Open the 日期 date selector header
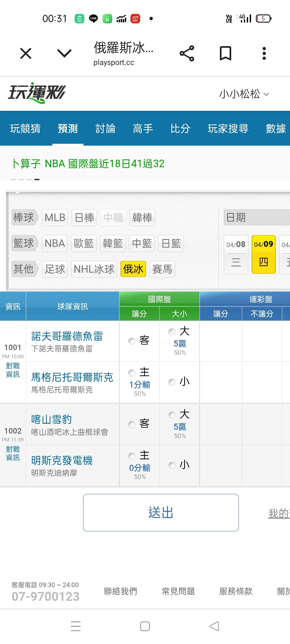290x644 pixels. point(256,217)
